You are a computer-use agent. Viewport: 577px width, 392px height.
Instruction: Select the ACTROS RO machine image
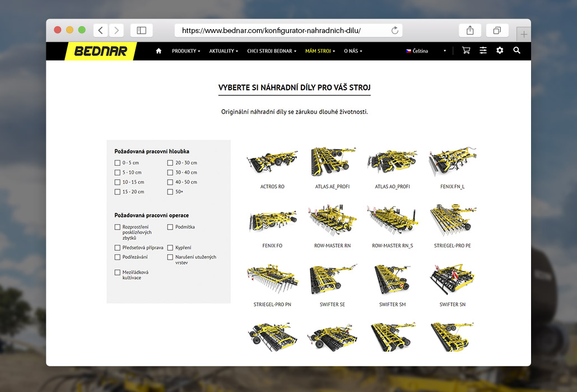(272, 161)
